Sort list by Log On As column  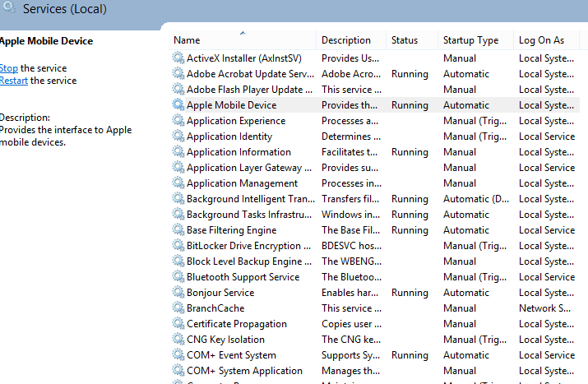pos(541,40)
